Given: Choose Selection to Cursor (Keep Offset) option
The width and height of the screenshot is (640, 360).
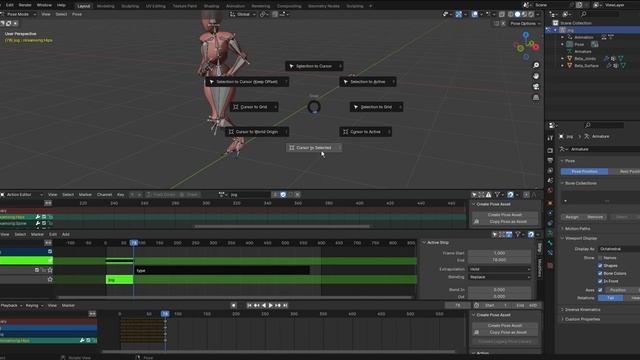Looking at the screenshot, I should pyautogui.click(x=247, y=82).
